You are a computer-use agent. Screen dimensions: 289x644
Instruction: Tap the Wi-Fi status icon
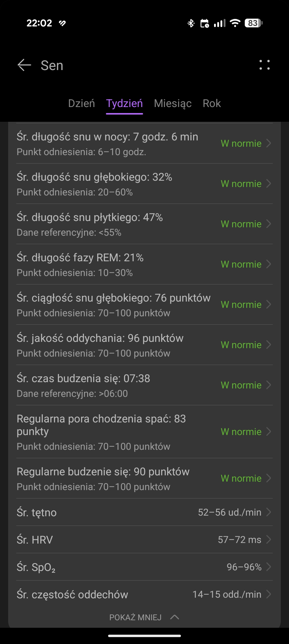pos(235,23)
